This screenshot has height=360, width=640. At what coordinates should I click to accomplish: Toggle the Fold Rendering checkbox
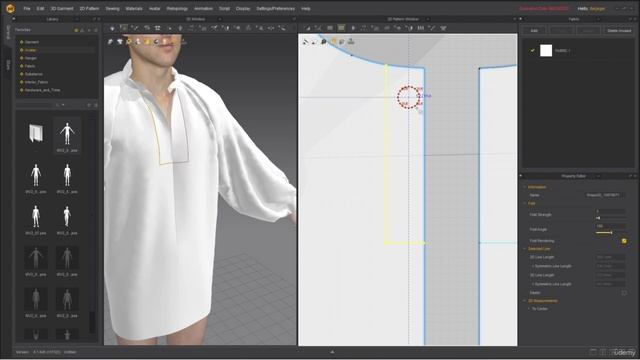pyautogui.click(x=624, y=241)
